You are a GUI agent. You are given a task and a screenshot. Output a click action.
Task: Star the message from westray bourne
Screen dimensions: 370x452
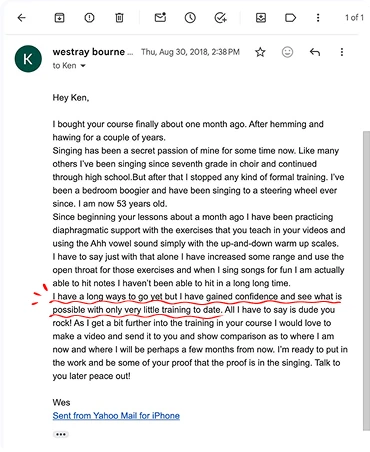pyautogui.click(x=260, y=52)
